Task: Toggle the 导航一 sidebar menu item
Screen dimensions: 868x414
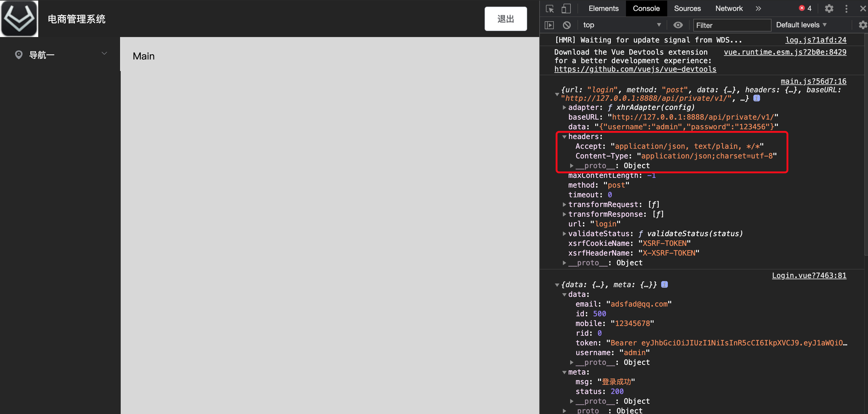Action: coord(60,54)
